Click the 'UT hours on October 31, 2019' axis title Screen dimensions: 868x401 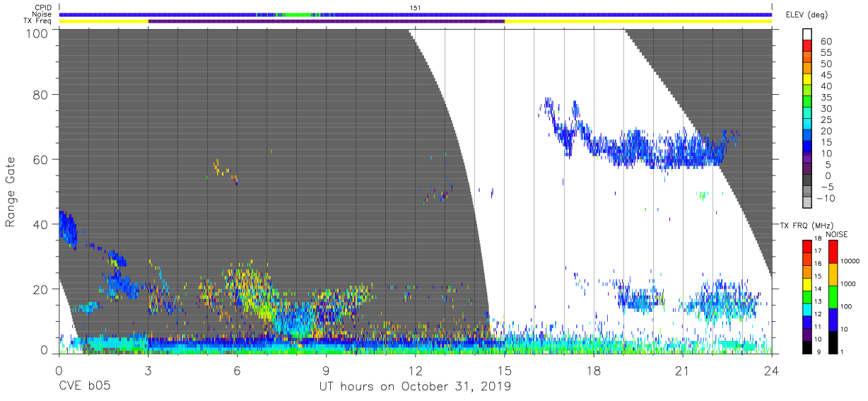[415, 388]
